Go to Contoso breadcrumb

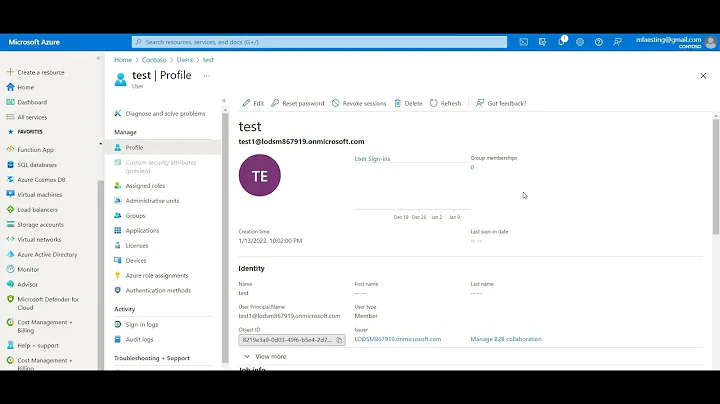click(x=154, y=60)
